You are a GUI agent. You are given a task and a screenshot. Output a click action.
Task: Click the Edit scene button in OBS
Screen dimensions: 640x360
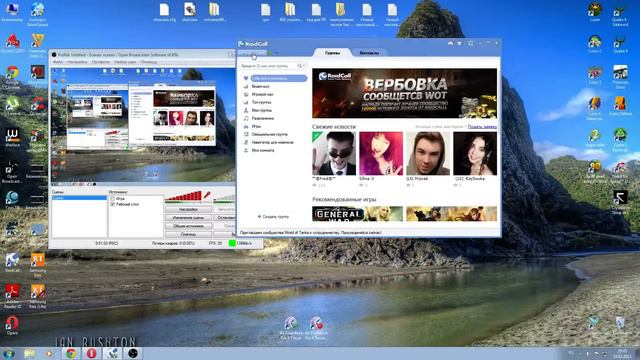188,218
